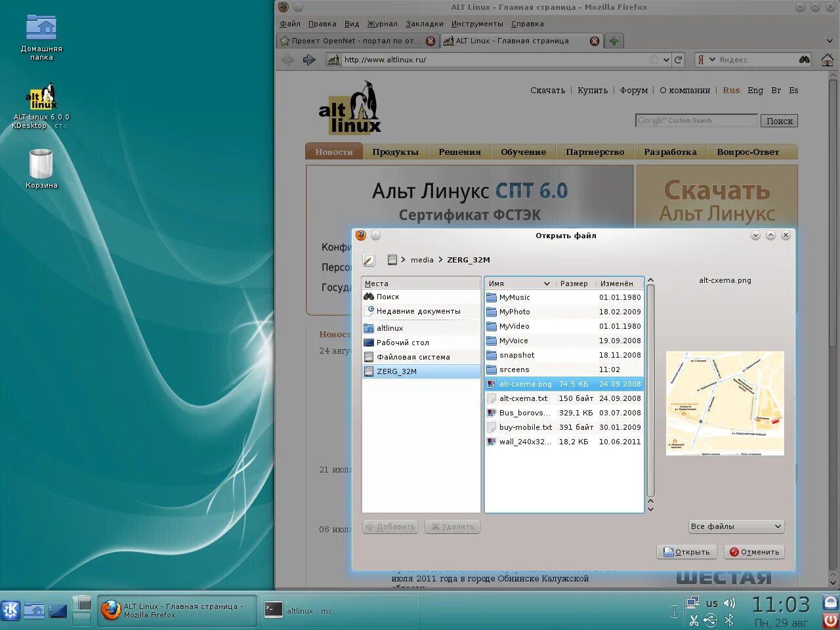Click the show desktop icon in the panel

point(58,610)
